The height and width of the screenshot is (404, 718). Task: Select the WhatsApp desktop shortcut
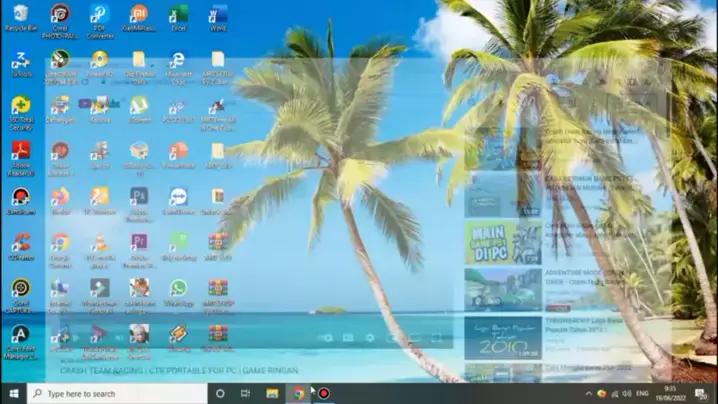point(178,288)
